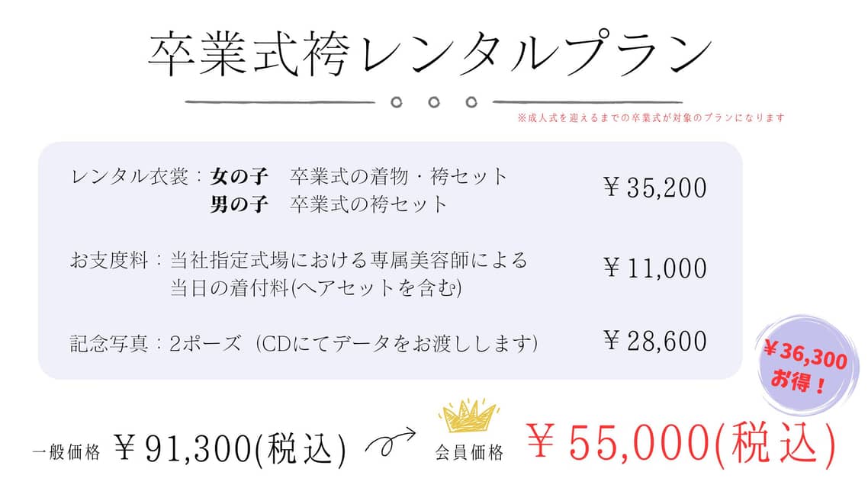This screenshot has width=868, height=488.
Task: Click the レンタル衣裳 label
Action: tap(130, 177)
